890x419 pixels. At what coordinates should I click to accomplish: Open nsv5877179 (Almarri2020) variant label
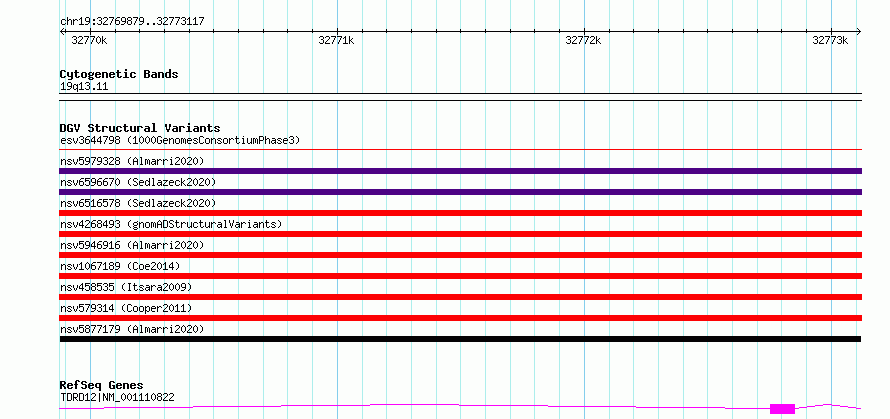coord(132,329)
